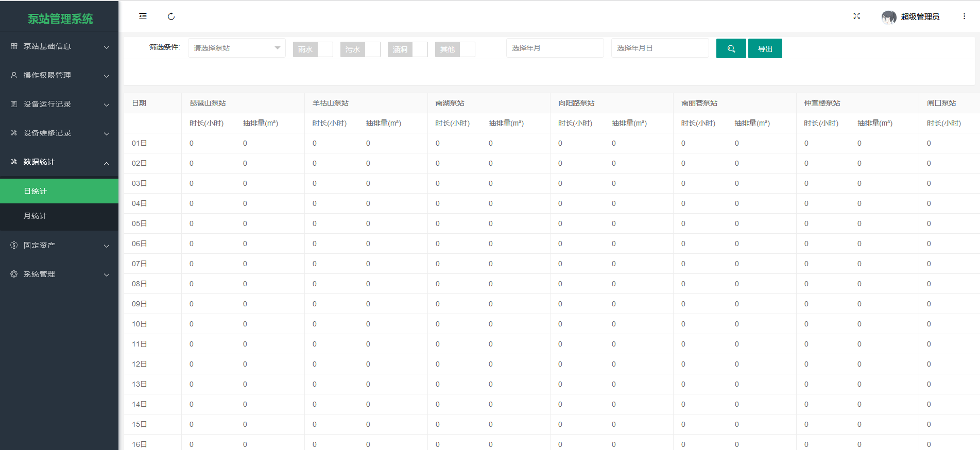
Task: Open the 请选择泵站 dropdown
Action: [x=236, y=48]
